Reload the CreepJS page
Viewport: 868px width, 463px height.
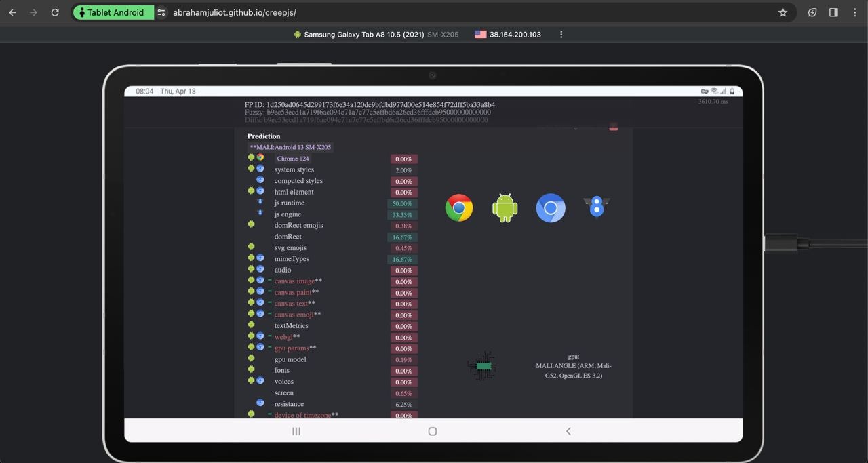click(x=55, y=12)
